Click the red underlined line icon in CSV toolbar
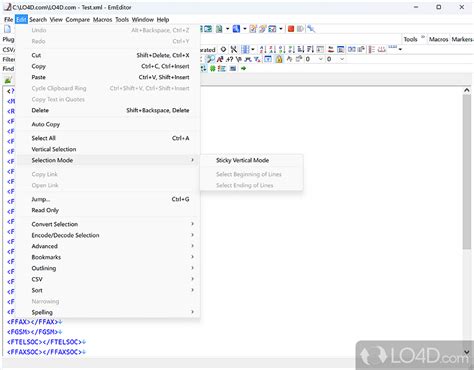The height and width of the screenshot is (370, 474). [331, 50]
